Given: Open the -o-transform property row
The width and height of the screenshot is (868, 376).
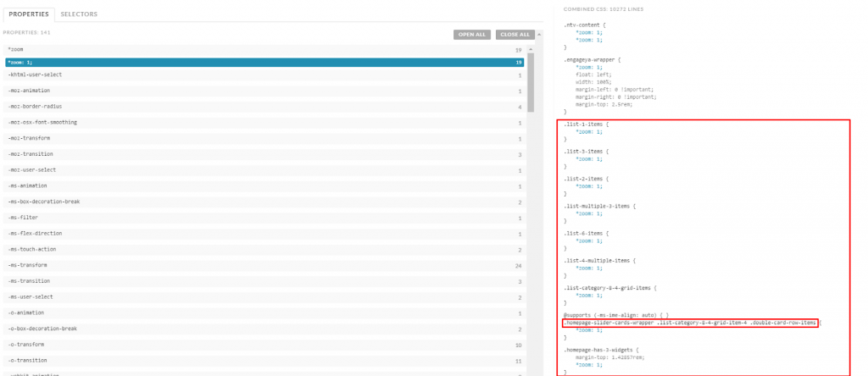Looking at the screenshot, I should (x=264, y=345).
